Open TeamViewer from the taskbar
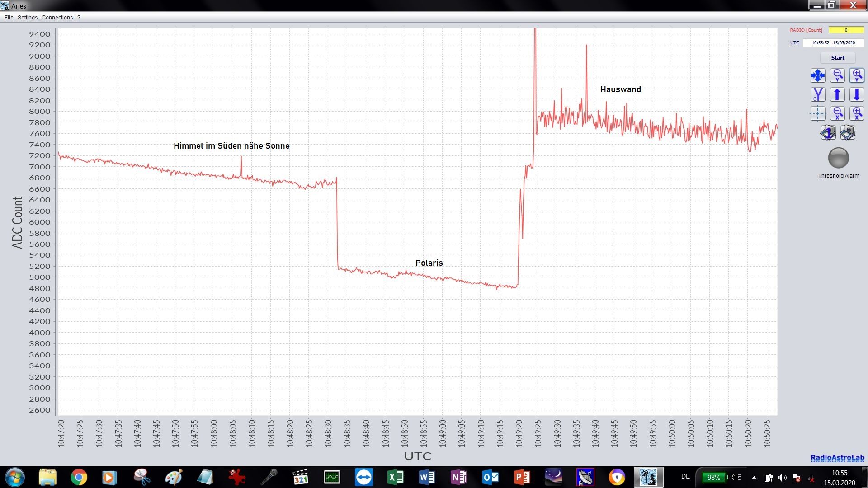868x488 pixels. point(363,477)
